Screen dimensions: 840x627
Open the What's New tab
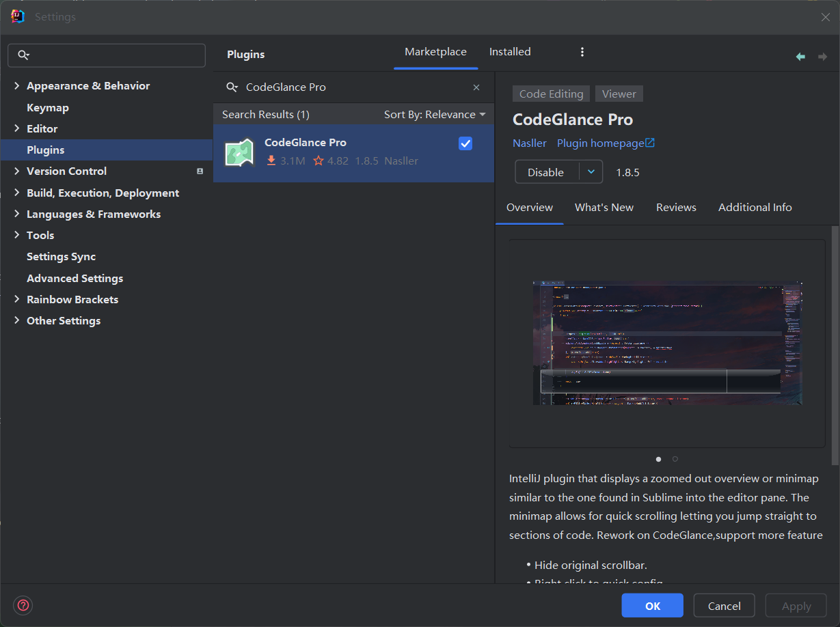point(604,208)
